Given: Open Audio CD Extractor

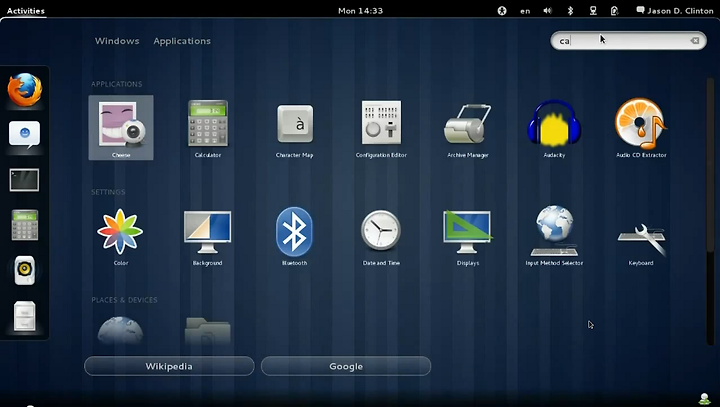Looking at the screenshot, I should point(641,128).
